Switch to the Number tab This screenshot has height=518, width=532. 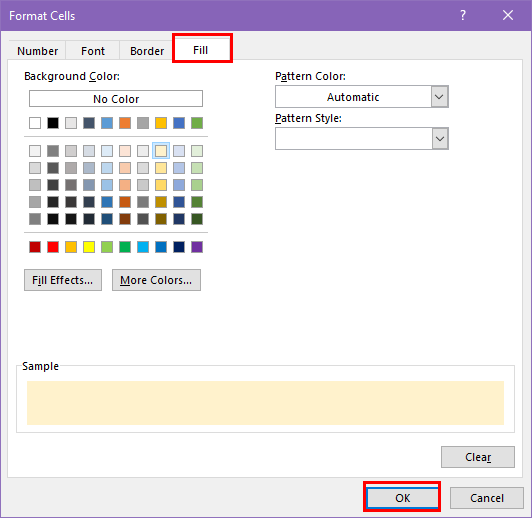tap(37, 51)
